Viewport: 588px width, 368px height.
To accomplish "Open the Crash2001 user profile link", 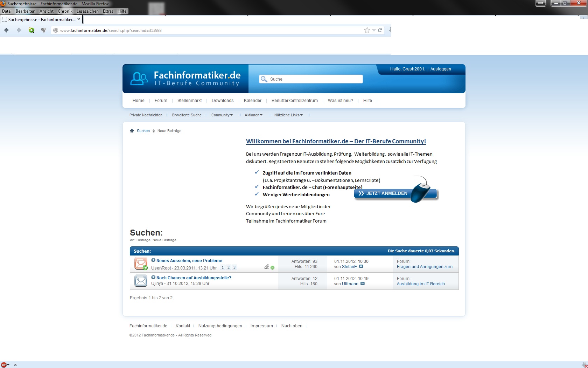I will coord(413,69).
